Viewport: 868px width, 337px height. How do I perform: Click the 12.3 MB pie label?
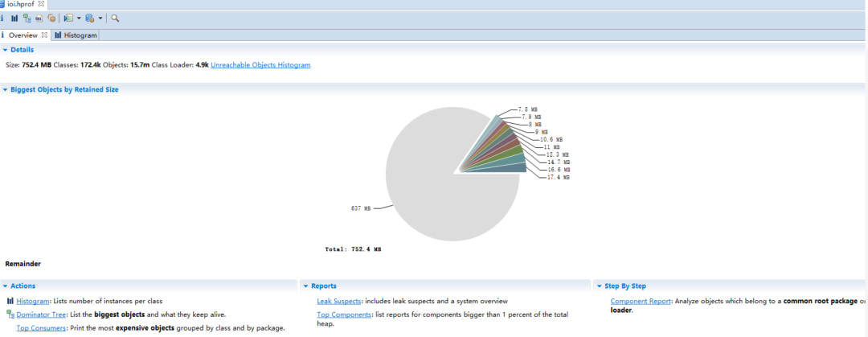(x=558, y=154)
